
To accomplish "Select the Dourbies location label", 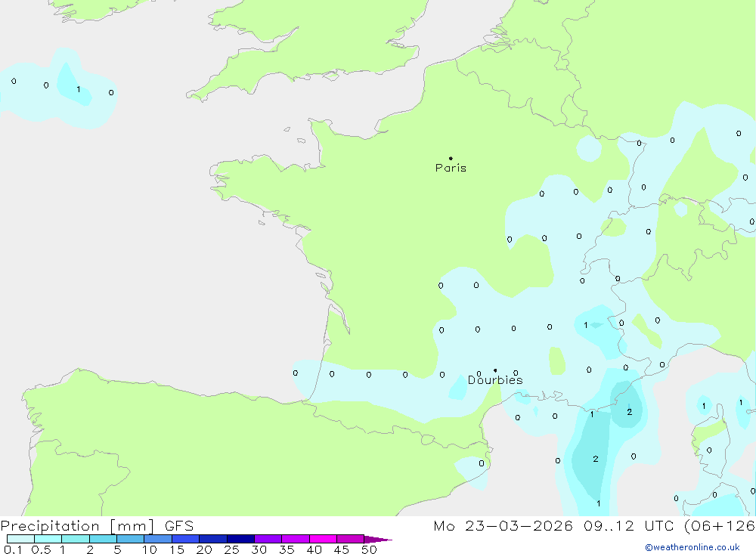I will click(x=495, y=380).
